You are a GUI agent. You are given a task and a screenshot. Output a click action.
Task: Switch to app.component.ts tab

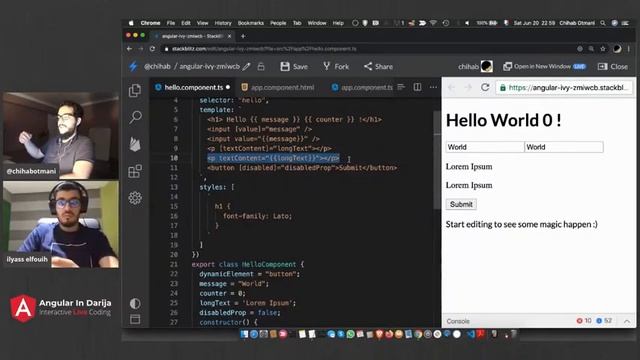[x=362, y=87]
